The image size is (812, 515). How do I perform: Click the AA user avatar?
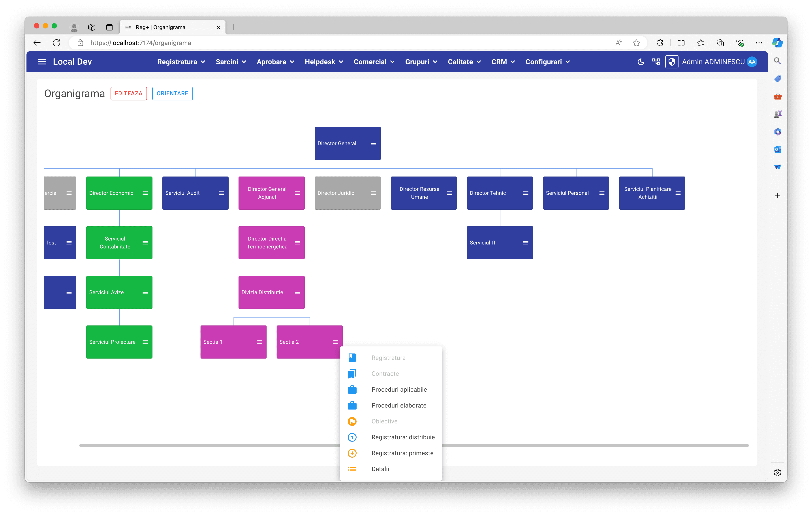[752, 62]
